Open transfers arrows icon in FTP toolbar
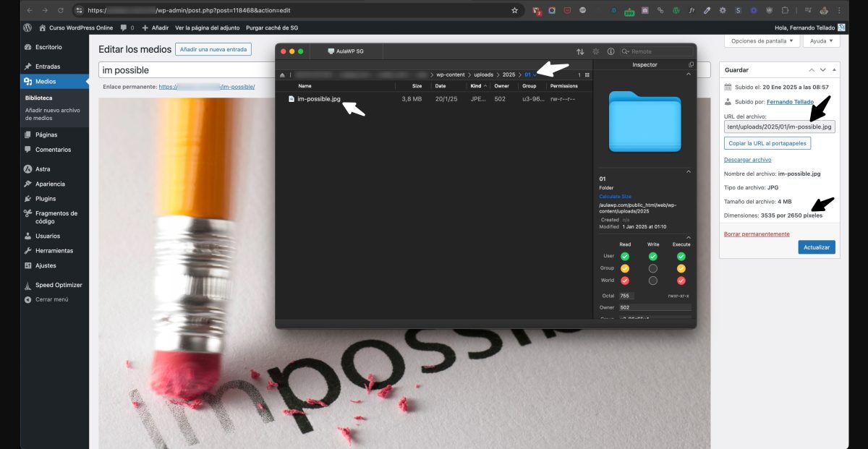The height and width of the screenshot is (449, 868). (580, 51)
